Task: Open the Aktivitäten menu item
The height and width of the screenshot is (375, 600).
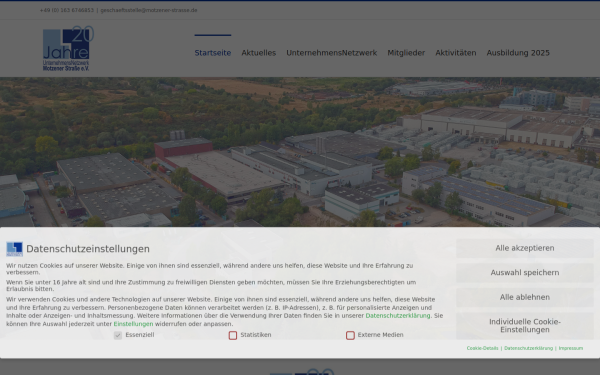Action: point(456,53)
